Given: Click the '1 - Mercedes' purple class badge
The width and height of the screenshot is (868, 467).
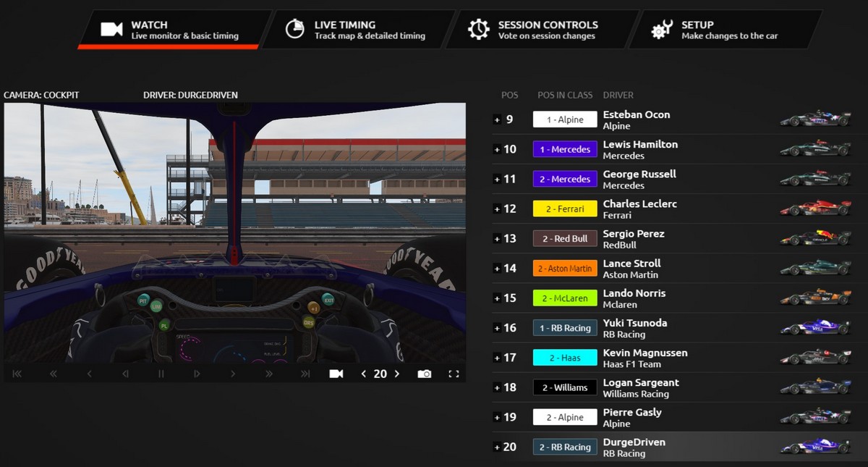Looking at the screenshot, I should [565, 149].
